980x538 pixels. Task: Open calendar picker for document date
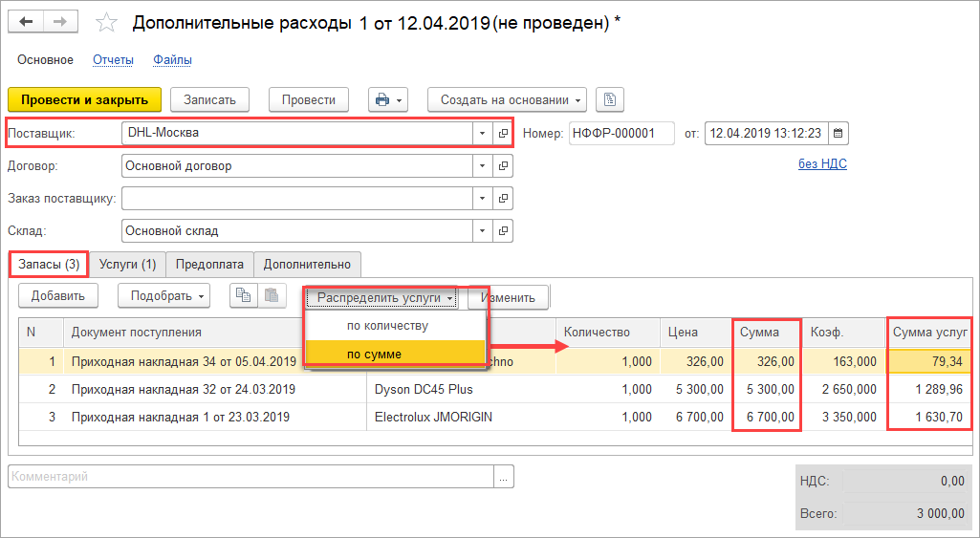(838, 134)
